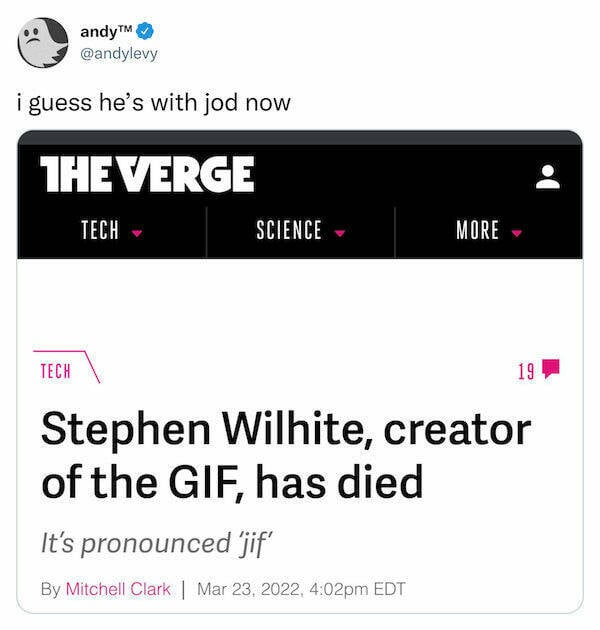Image resolution: width=600 pixels, height=630 pixels.
Task: Open the @andylevy handle
Action: pyautogui.click(x=119, y=52)
